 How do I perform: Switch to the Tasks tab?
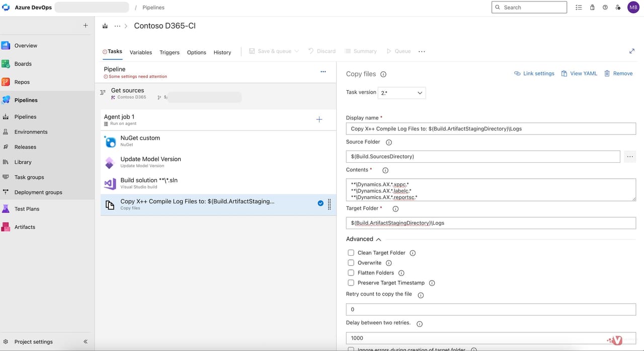(x=113, y=51)
